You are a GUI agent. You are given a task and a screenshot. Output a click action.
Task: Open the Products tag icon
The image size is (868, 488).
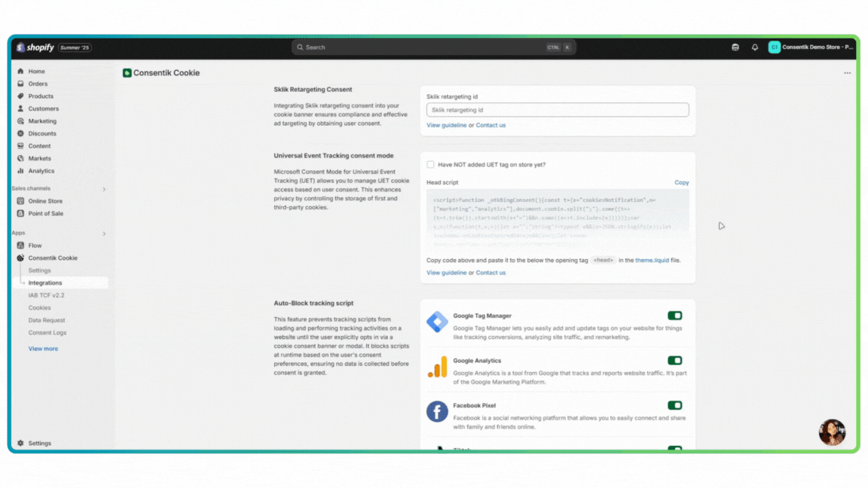20,96
